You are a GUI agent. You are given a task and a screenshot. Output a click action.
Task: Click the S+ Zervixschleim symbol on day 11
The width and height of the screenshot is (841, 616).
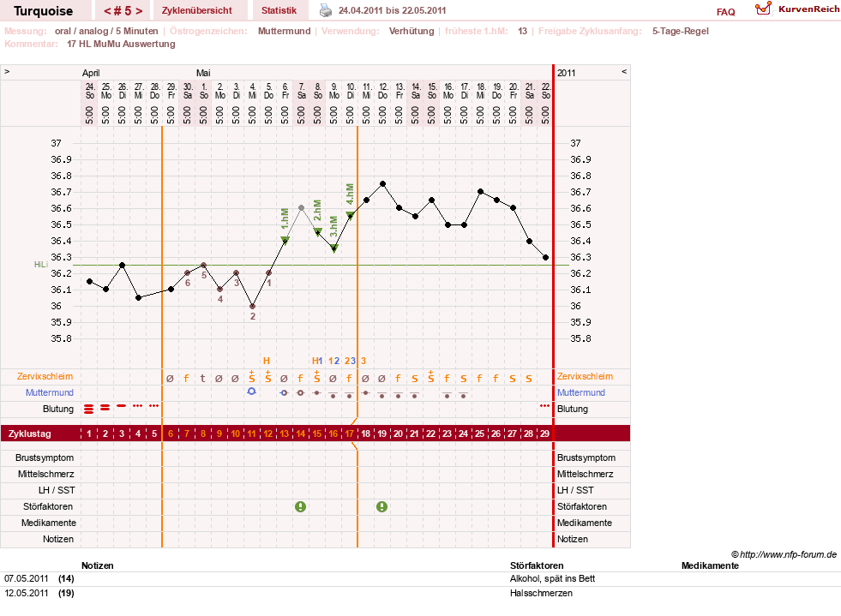(251, 376)
